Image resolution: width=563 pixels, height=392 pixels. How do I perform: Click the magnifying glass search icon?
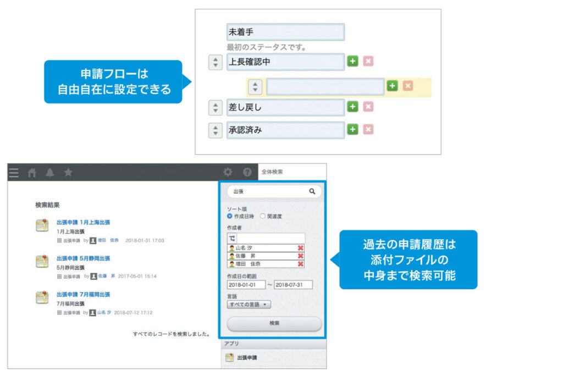coord(313,191)
